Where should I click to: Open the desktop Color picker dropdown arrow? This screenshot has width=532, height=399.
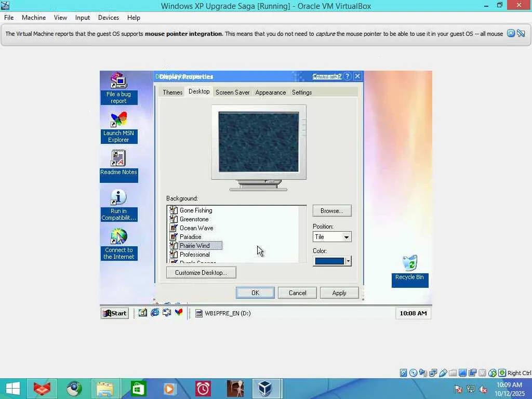click(x=348, y=261)
